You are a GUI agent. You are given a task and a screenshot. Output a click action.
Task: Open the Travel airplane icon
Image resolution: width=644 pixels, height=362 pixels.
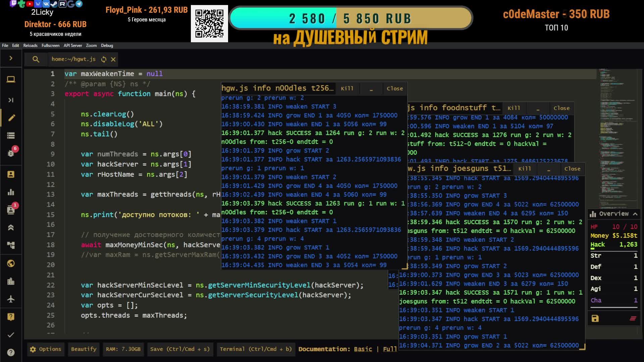(x=11, y=299)
